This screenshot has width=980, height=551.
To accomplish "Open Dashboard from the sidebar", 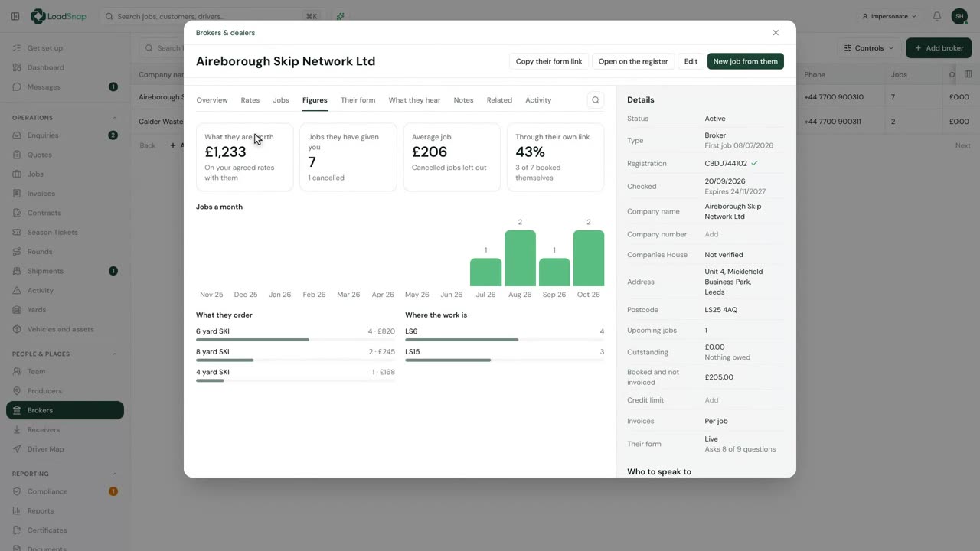I will [64, 67].
